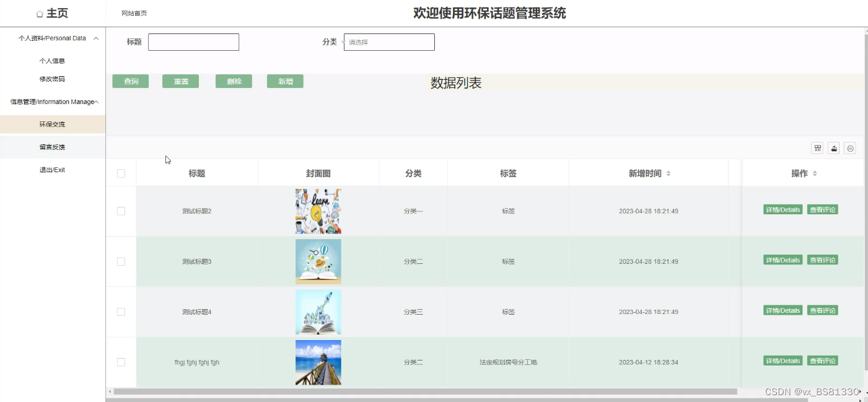868x402 pixels.
Task: Click the home icon beside 主页
Action: point(40,14)
